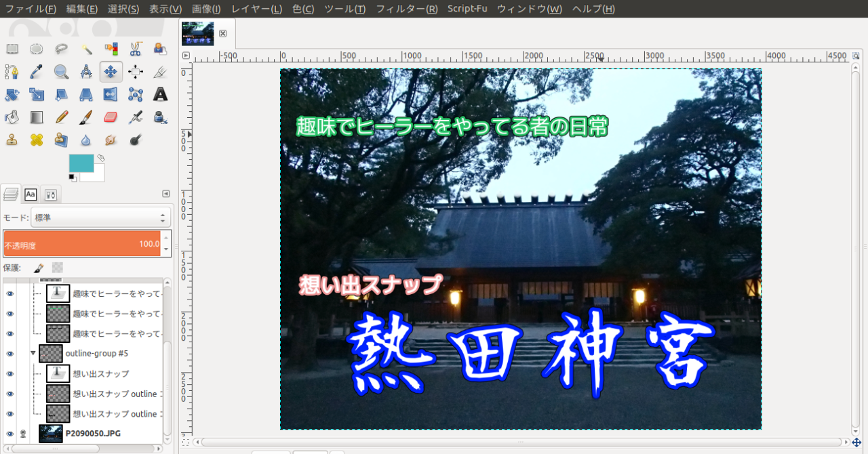Select the Measure compass tool
This screenshot has width=868, height=454.
86,72
